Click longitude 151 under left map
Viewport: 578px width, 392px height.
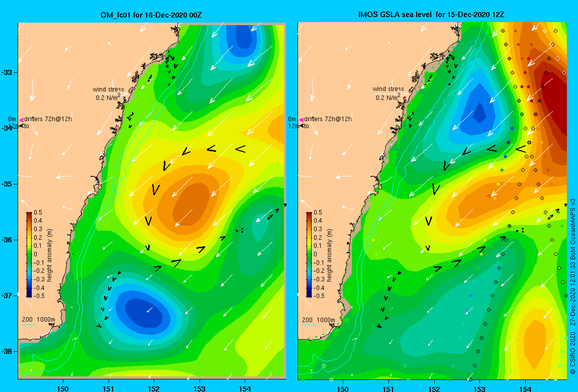point(109,388)
